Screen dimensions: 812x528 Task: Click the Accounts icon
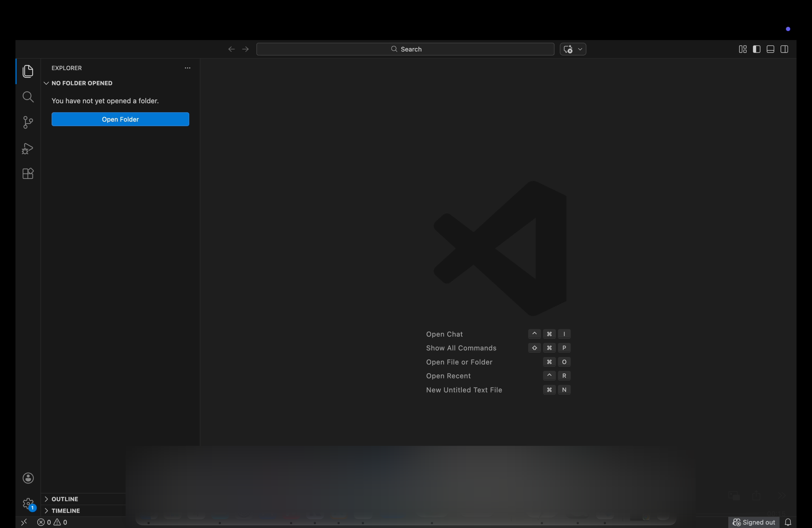click(x=28, y=478)
